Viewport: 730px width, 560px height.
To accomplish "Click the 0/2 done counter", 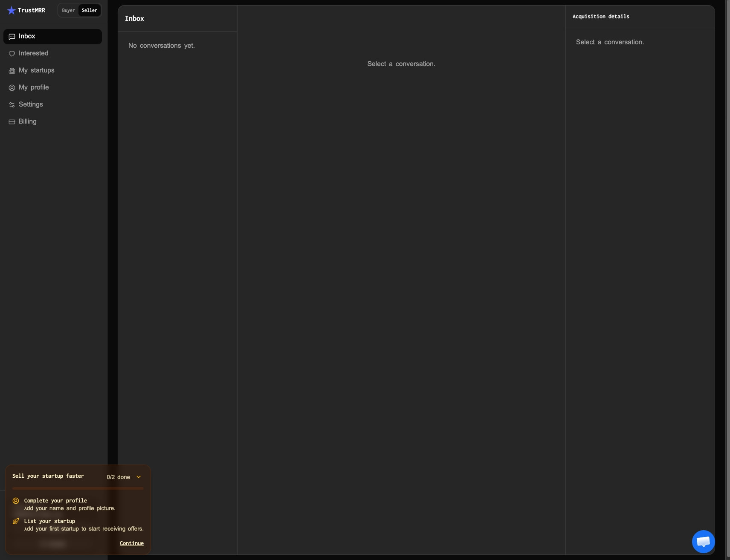I will coord(119,477).
